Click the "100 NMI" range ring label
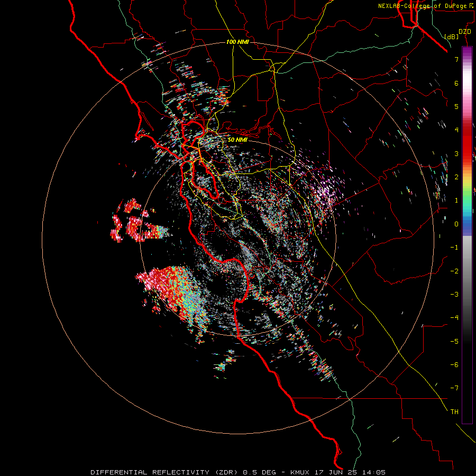 [237, 42]
